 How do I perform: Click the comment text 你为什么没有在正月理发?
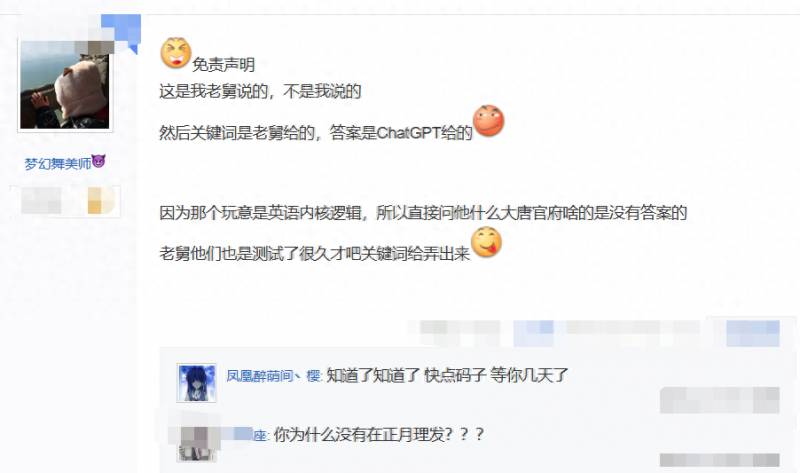(379, 435)
